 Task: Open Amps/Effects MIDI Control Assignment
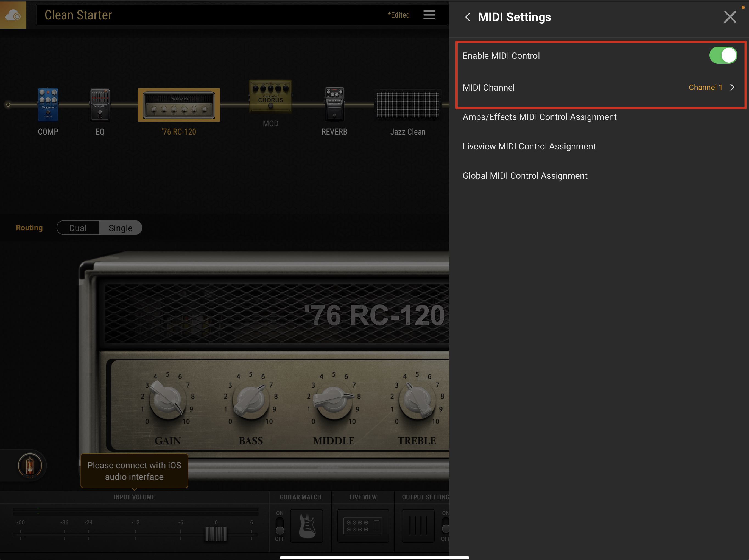click(539, 117)
